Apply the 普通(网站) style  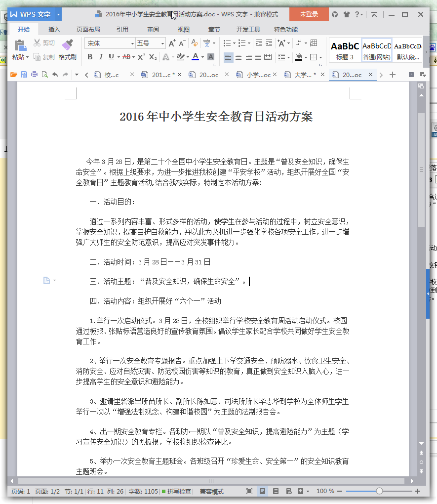(x=377, y=51)
